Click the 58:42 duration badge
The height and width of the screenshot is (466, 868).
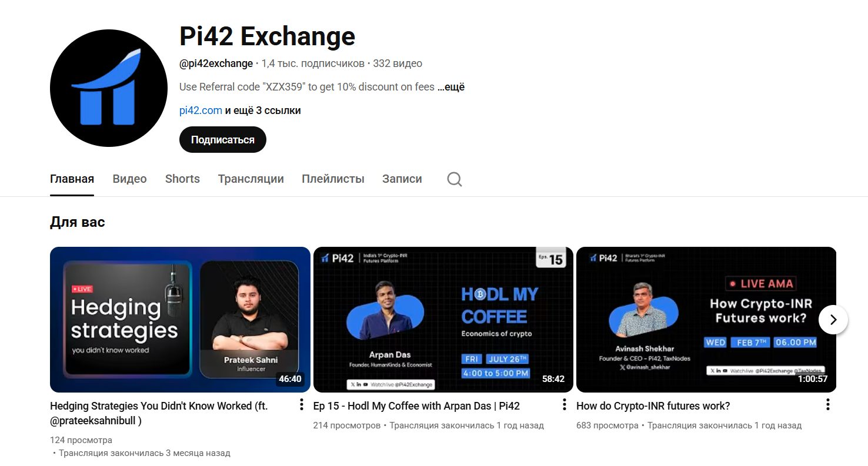point(553,379)
